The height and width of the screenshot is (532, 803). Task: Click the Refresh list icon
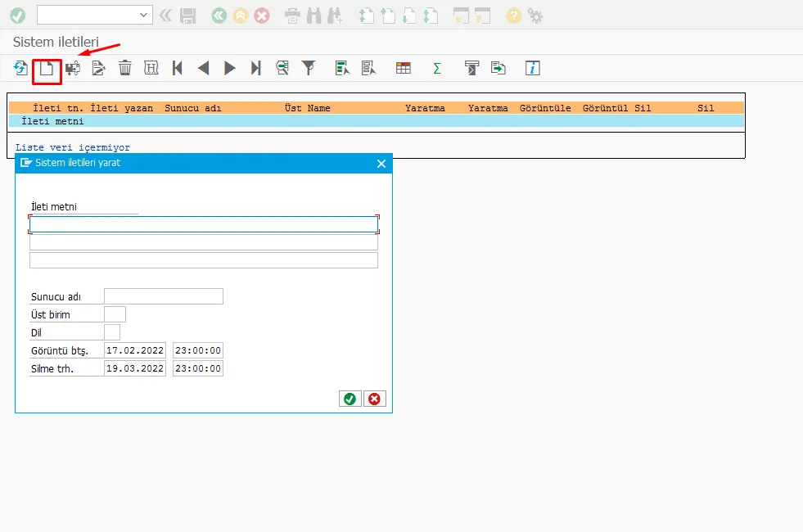coord(20,69)
